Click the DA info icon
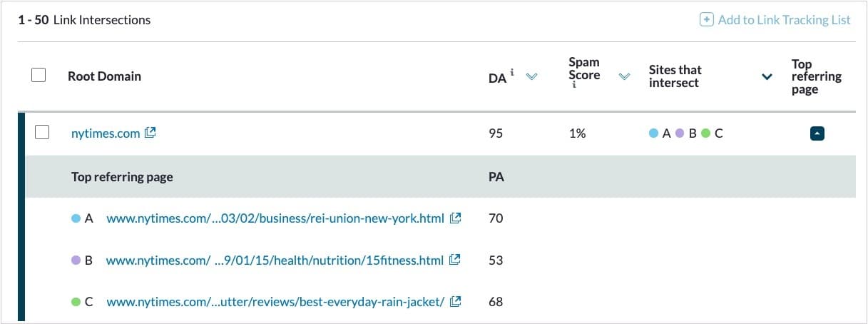The image size is (868, 324). click(x=513, y=73)
